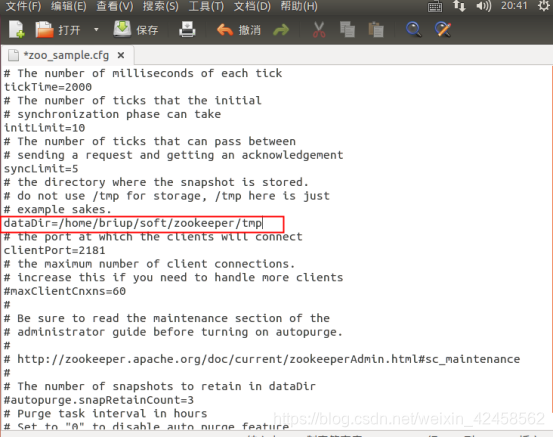The image size is (554, 437).
Task: Click the '# example sakes.' comment line
Action: [x=58, y=209]
